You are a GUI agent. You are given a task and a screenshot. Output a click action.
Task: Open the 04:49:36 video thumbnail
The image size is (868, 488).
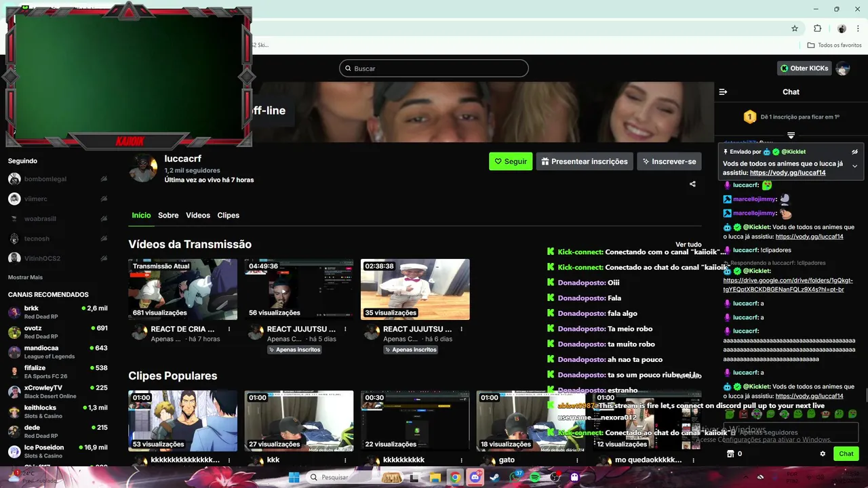(299, 289)
